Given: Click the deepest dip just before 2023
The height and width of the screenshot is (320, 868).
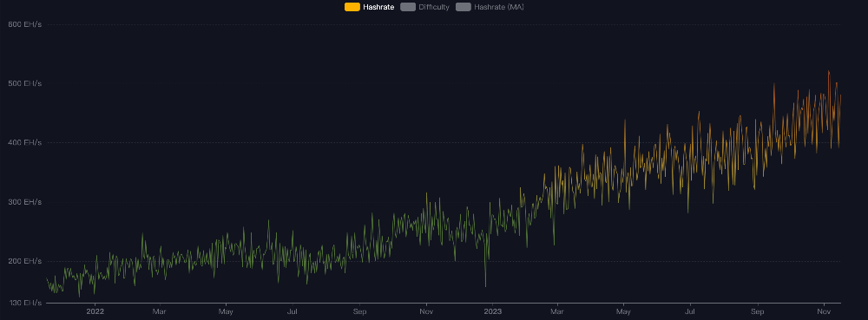Looking at the screenshot, I should (485, 285).
